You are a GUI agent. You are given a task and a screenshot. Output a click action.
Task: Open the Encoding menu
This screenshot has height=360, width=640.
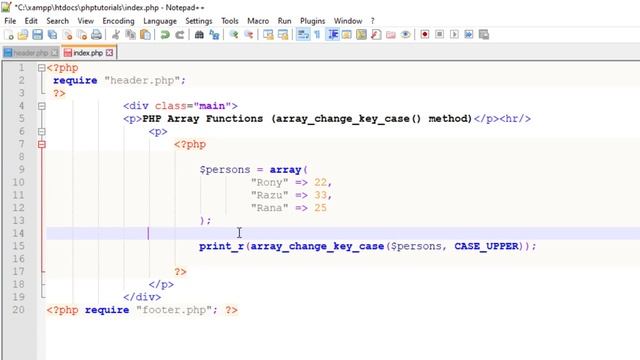coord(118,21)
